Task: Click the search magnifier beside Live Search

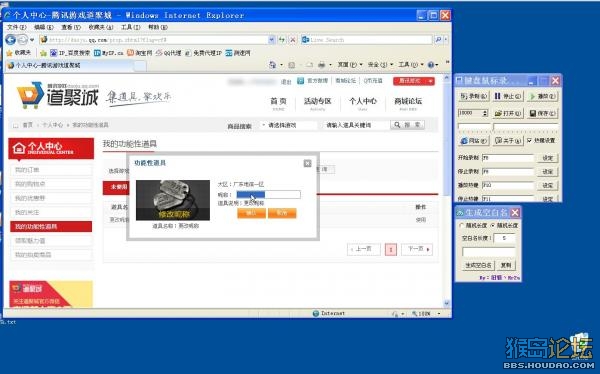Action: [438, 39]
